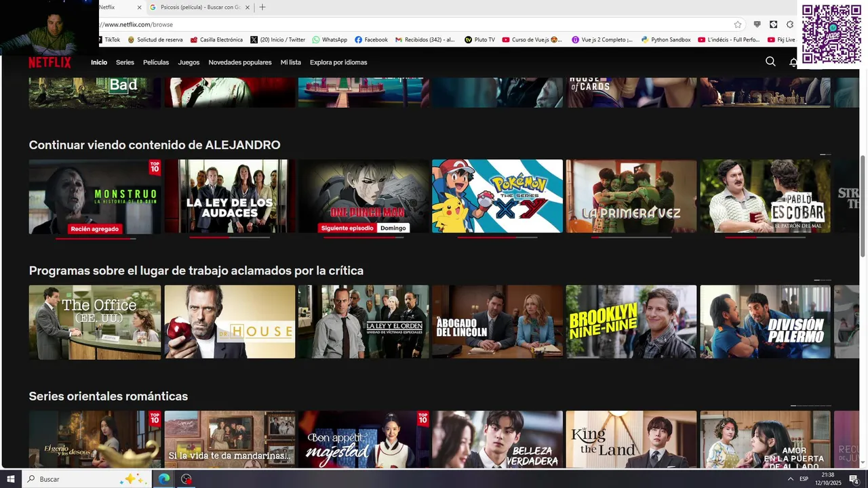Resume Pokémon the Series XY
This screenshot has width=868, height=488.
(497, 197)
